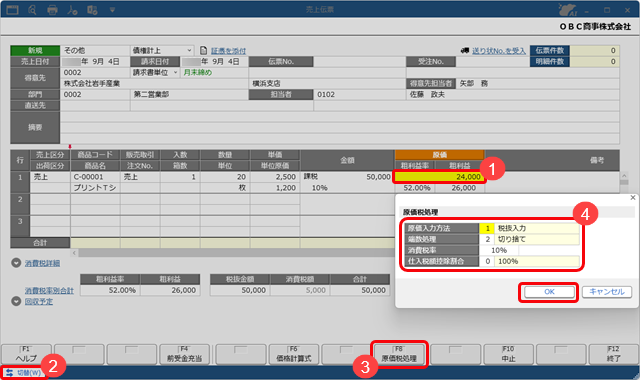This screenshot has height=380, width=640.
Task: Click キャンセル in the 原価税処理 dialog
Action: [x=607, y=292]
